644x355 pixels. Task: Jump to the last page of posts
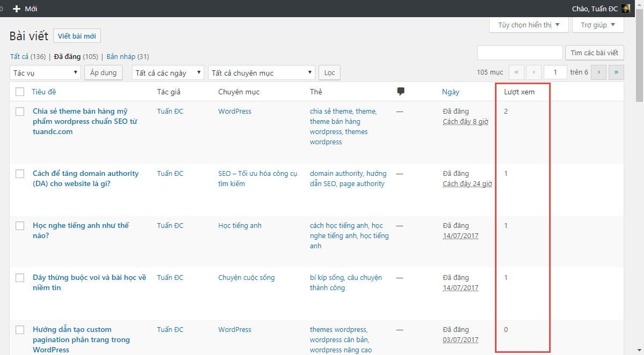[616, 72]
